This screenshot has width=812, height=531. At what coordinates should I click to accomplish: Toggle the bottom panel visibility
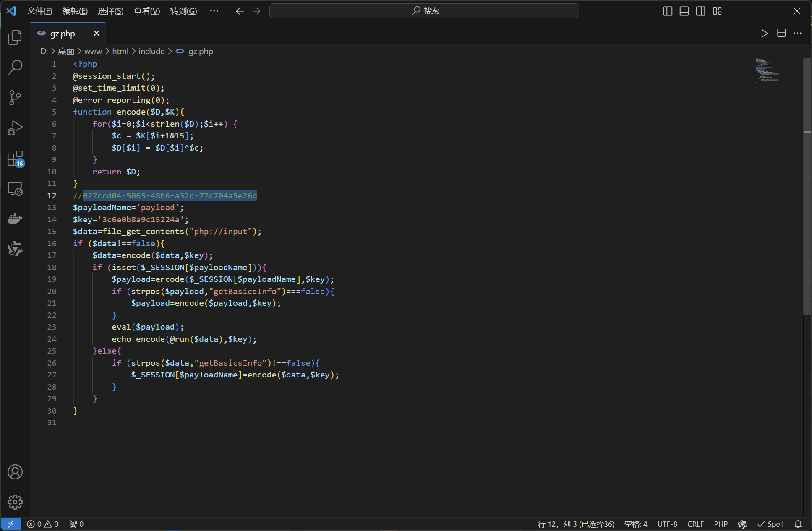[x=684, y=11]
